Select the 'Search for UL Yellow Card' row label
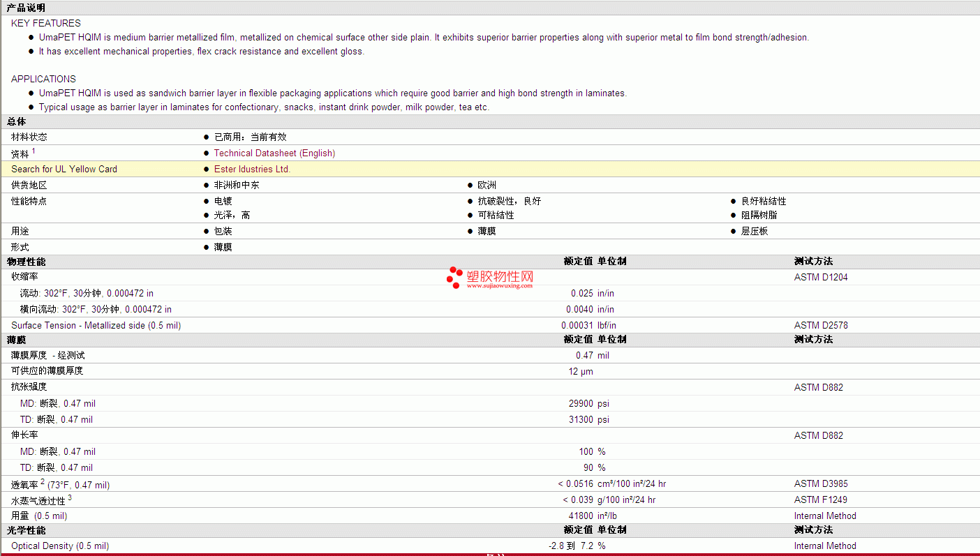Image resolution: width=980 pixels, height=556 pixels. [64, 170]
